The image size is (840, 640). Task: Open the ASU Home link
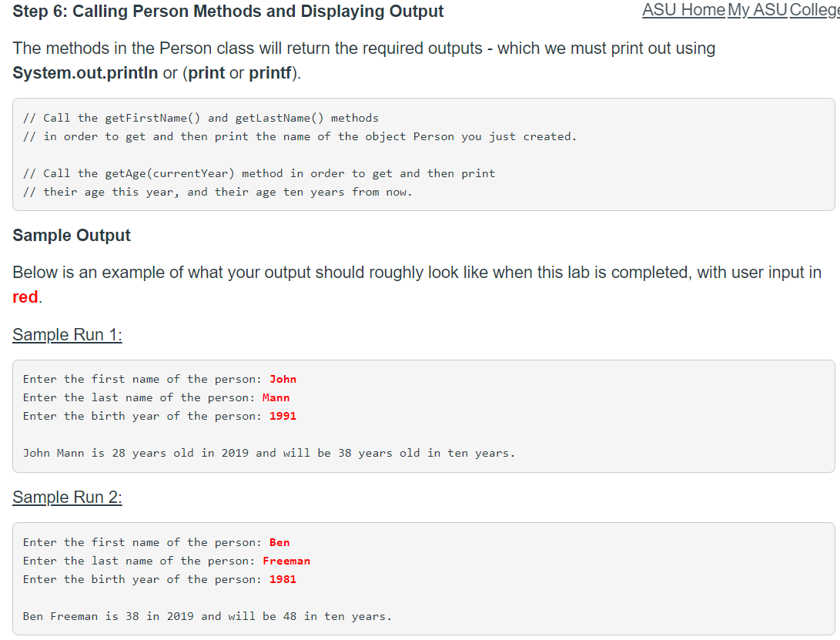click(683, 10)
